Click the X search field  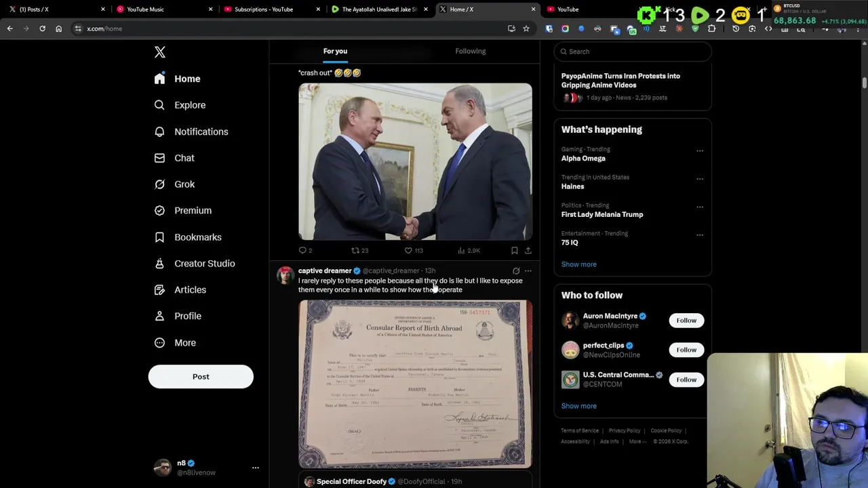(633, 52)
